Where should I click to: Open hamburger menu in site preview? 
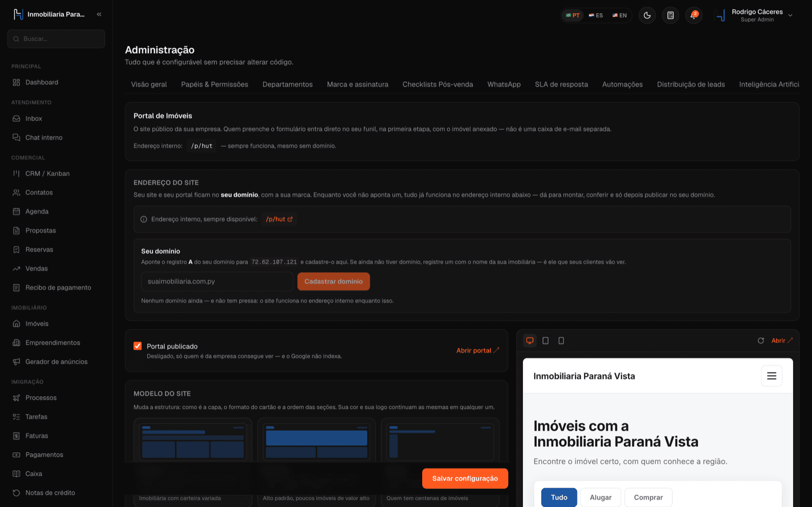pyautogui.click(x=771, y=376)
